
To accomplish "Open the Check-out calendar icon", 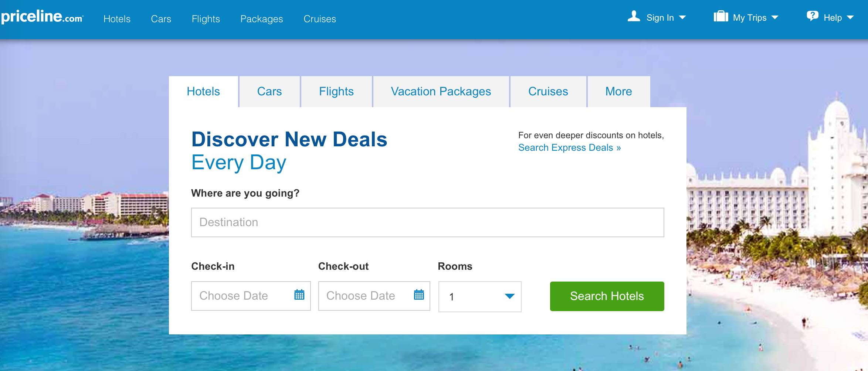I will point(419,295).
